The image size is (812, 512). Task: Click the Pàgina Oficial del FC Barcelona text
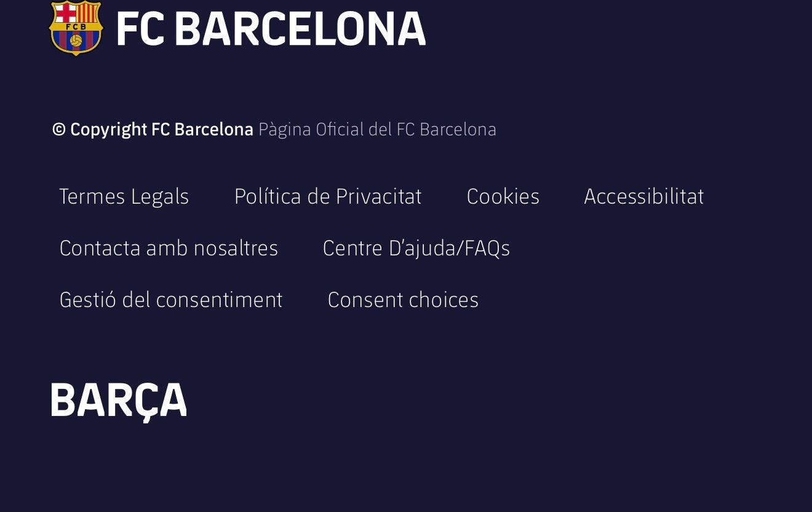click(x=377, y=129)
